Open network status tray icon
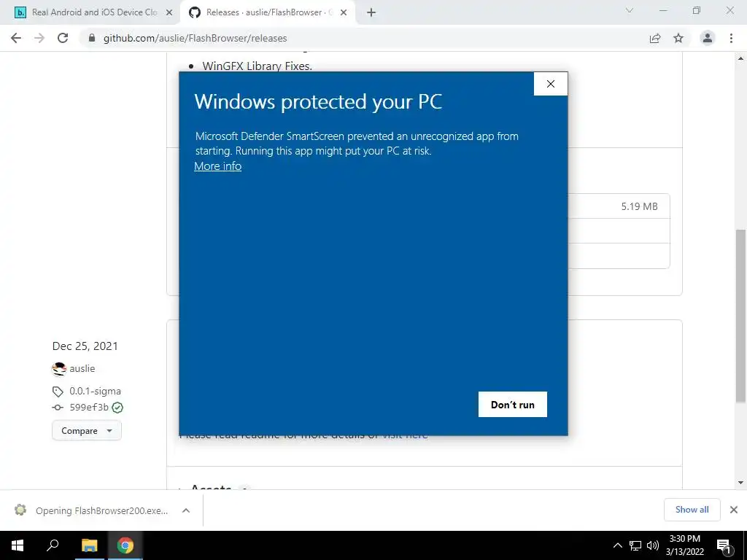The width and height of the screenshot is (747, 560). click(635, 545)
